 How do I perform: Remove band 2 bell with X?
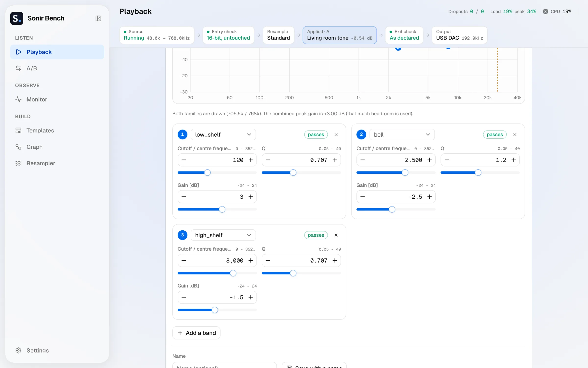[515, 134]
